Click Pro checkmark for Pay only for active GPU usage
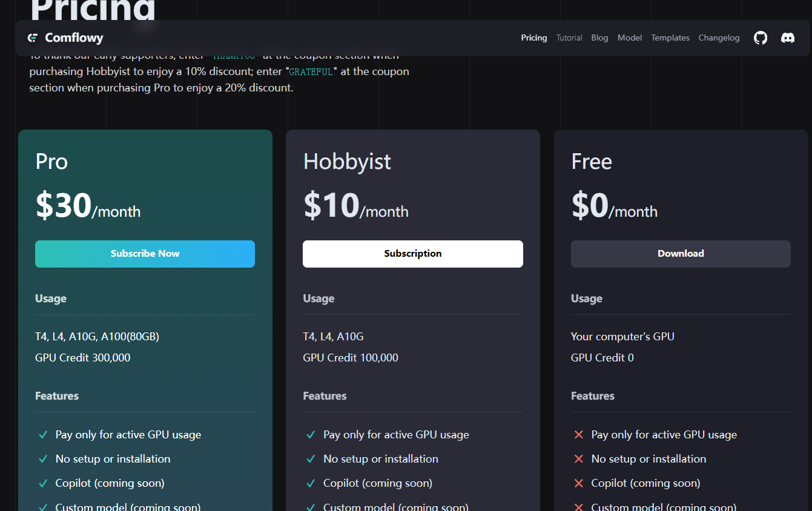The height and width of the screenshot is (511, 812). [43, 435]
